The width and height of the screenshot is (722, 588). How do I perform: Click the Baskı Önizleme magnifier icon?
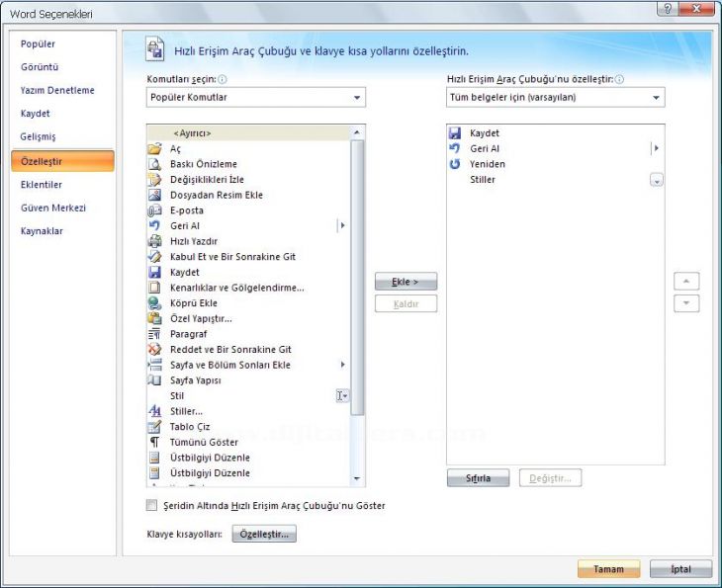tap(154, 164)
